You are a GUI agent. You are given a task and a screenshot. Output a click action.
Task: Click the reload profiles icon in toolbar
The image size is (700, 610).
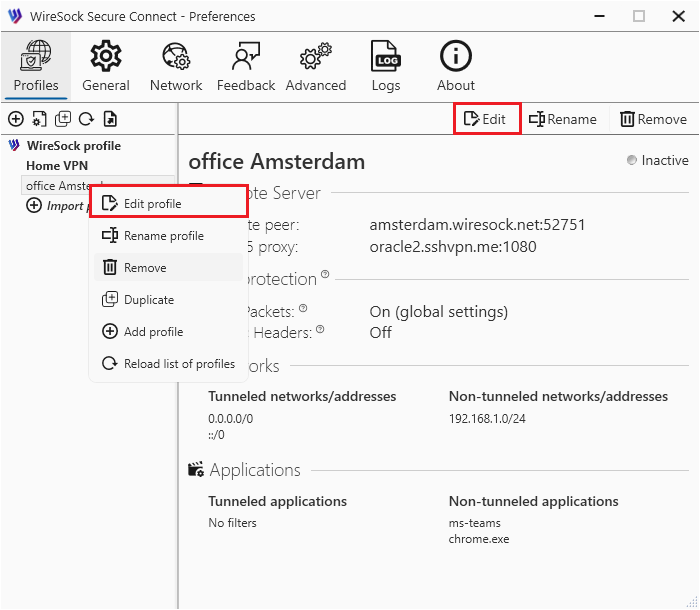pyautogui.click(x=86, y=119)
